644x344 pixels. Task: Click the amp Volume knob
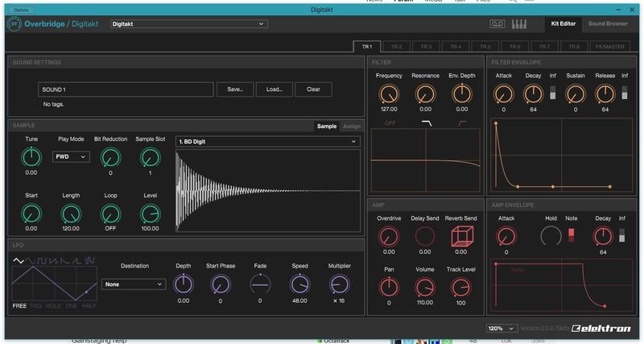tap(425, 288)
